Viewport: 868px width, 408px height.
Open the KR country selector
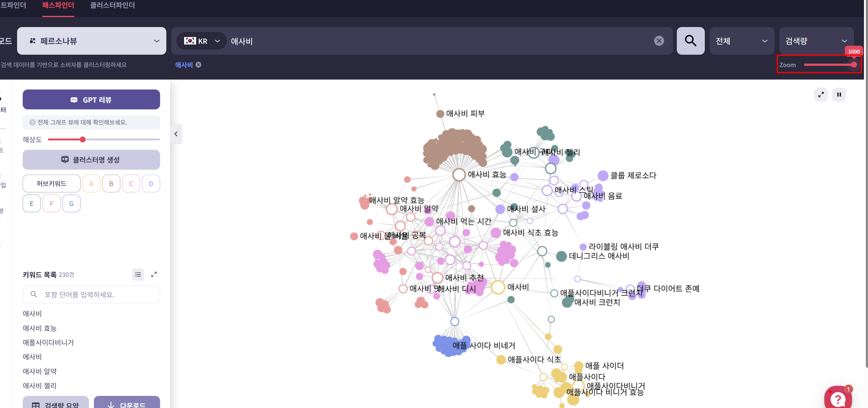coord(202,41)
